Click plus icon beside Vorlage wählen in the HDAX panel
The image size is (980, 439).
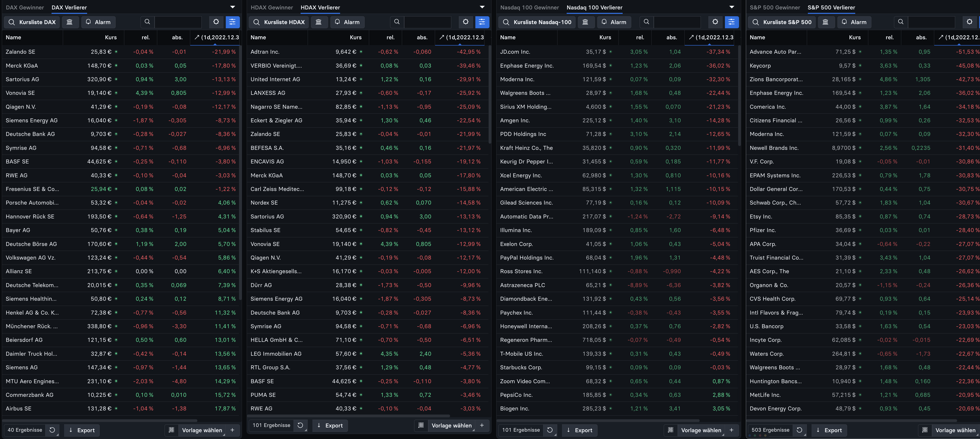pos(482,425)
